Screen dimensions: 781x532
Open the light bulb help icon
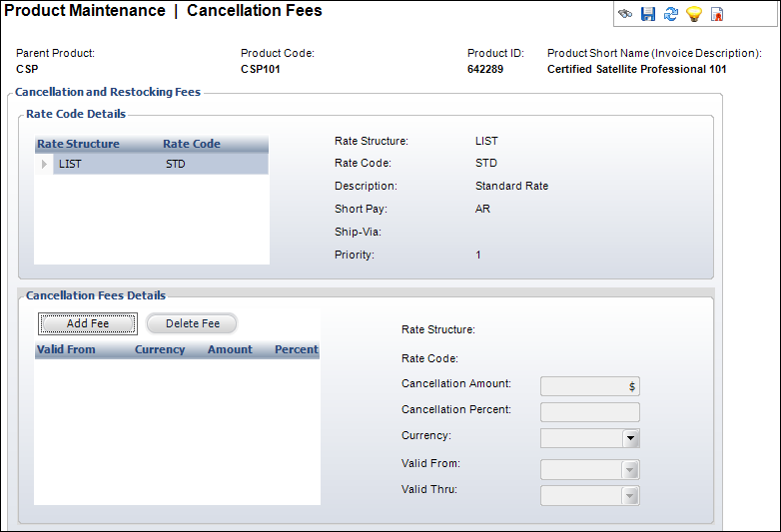click(694, 14)
